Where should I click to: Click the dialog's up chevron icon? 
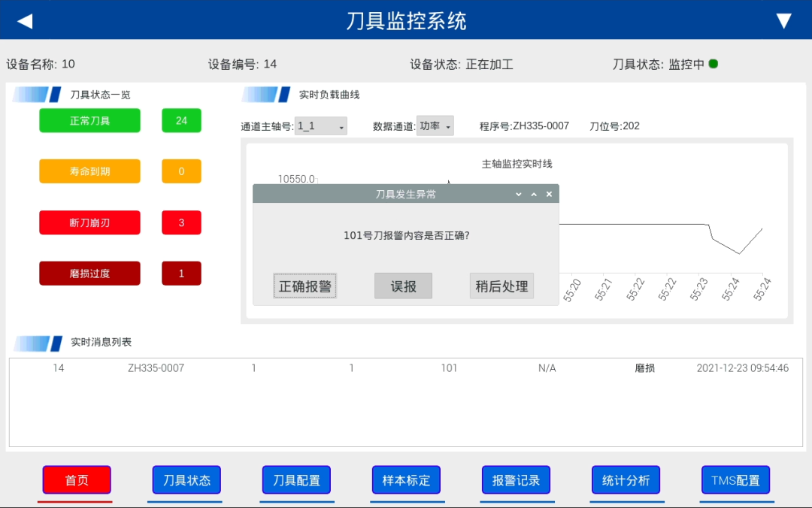pos(534,195)
